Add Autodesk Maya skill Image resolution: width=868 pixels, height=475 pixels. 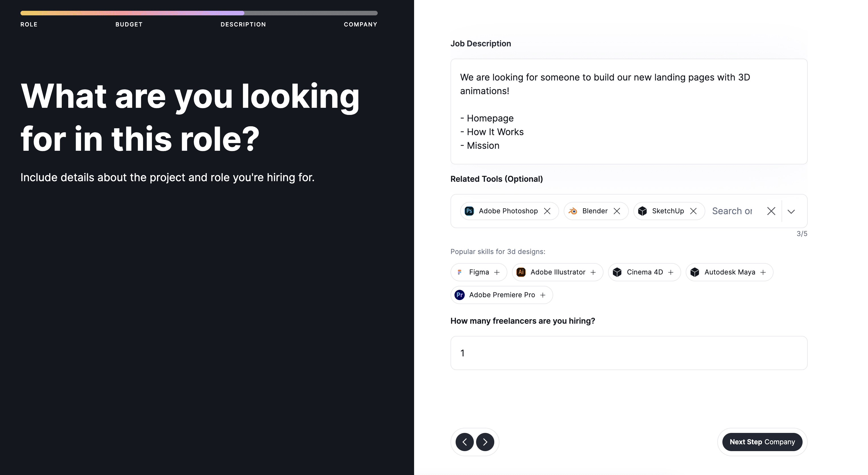pos(729,272)
